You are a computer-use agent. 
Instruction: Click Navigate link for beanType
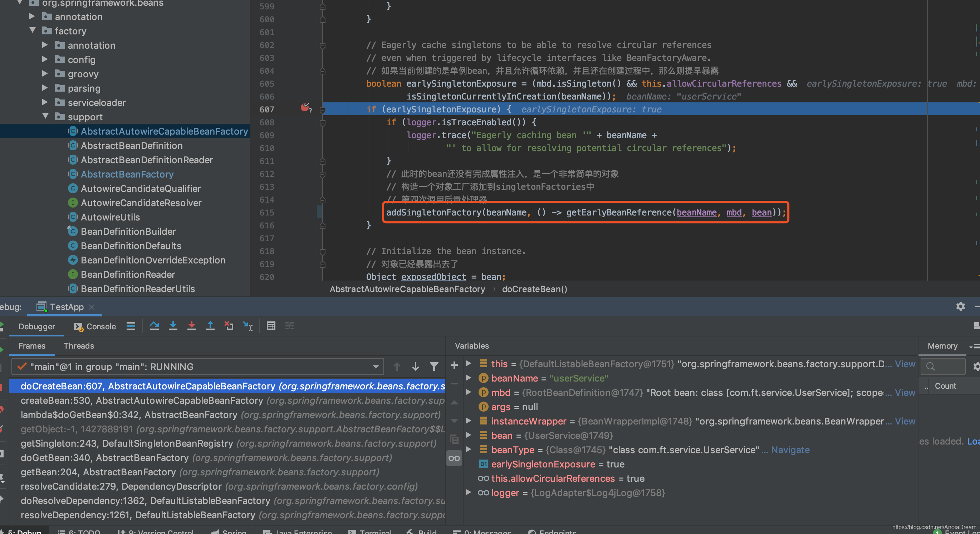(790, 450)
